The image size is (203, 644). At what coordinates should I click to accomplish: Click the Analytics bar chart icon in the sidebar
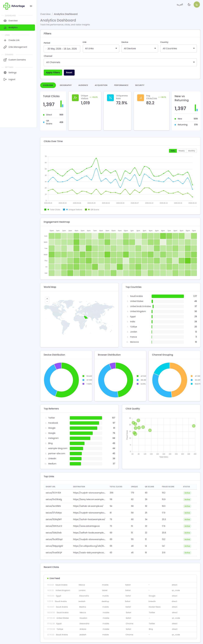tap(5, 27)
